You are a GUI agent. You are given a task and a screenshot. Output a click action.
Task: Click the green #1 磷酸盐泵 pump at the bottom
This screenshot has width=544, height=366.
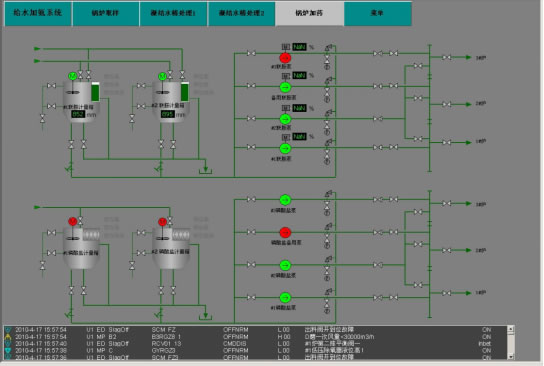coord(285,298)
